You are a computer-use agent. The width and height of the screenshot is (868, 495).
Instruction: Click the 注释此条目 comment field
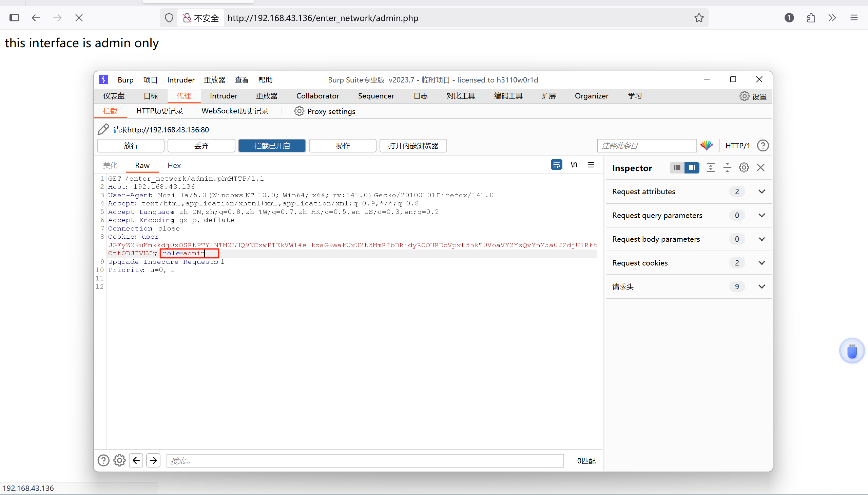coord(647,146)
